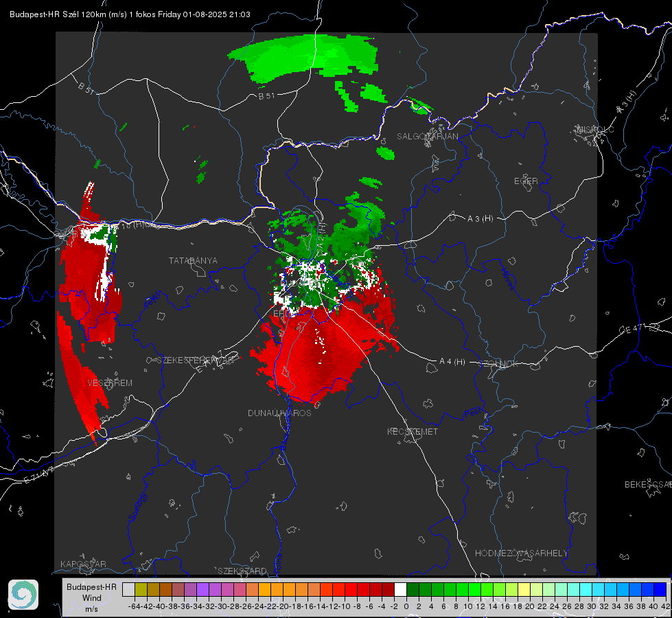Image resolution: width=672 pixels, height=618 pixels.
Task: Click the A 4 (H) road label
Action: [x=452, y=362]
